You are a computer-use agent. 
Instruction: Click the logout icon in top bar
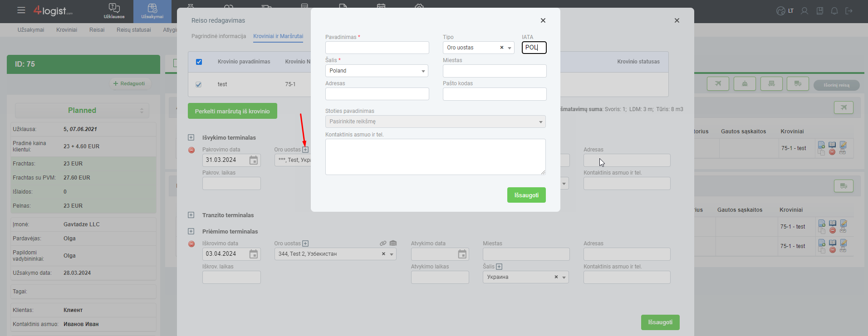(x=849, y=11)
